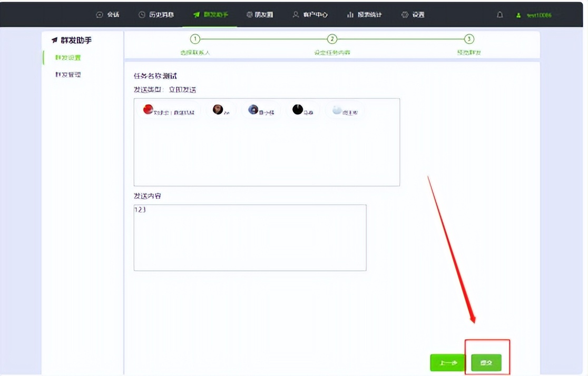Click the gear icon for 设置
The image size is (588, 376).
404,15
